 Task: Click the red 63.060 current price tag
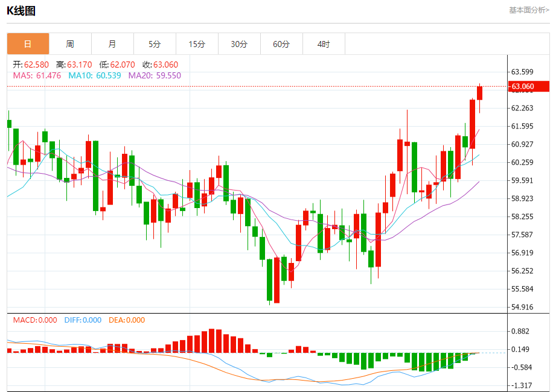[529, 86]
